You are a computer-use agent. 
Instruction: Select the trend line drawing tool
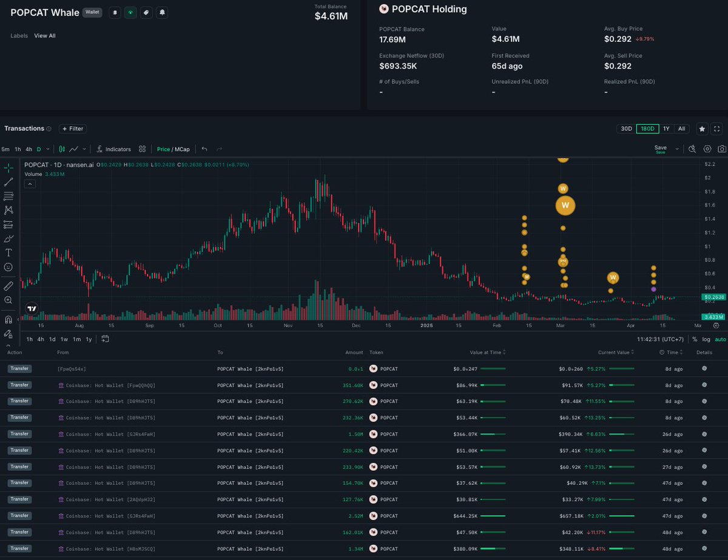(x=8, y=182)
